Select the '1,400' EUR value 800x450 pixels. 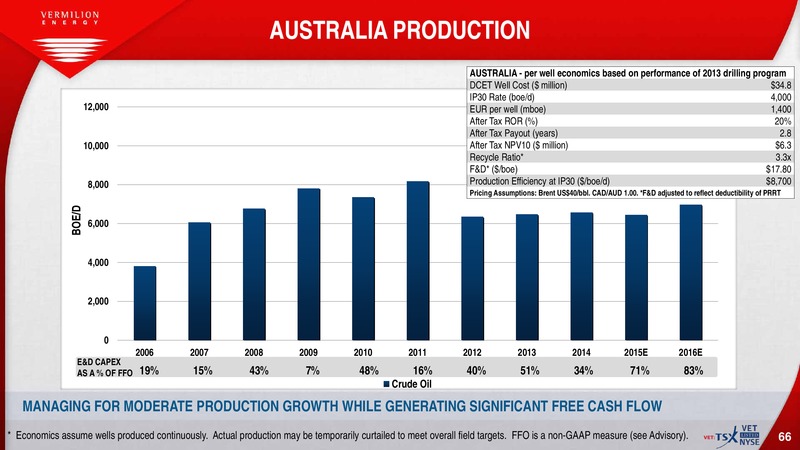coord(781,109)
